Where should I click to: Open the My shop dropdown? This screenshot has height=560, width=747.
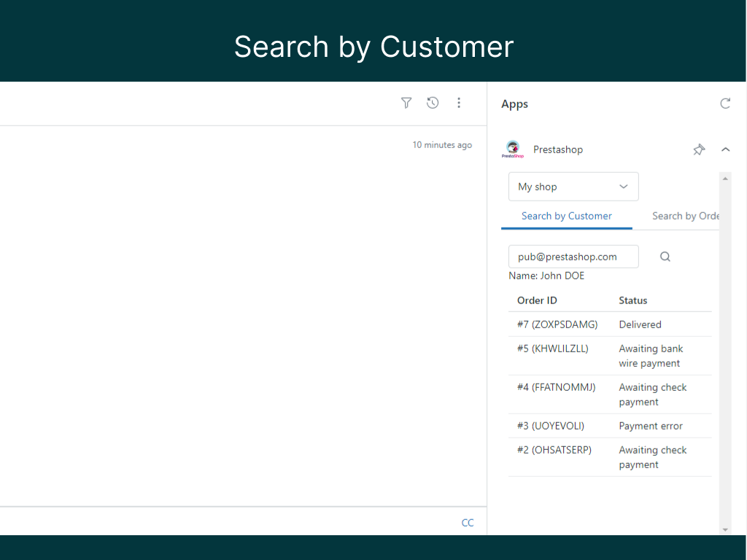click(573, 187)
